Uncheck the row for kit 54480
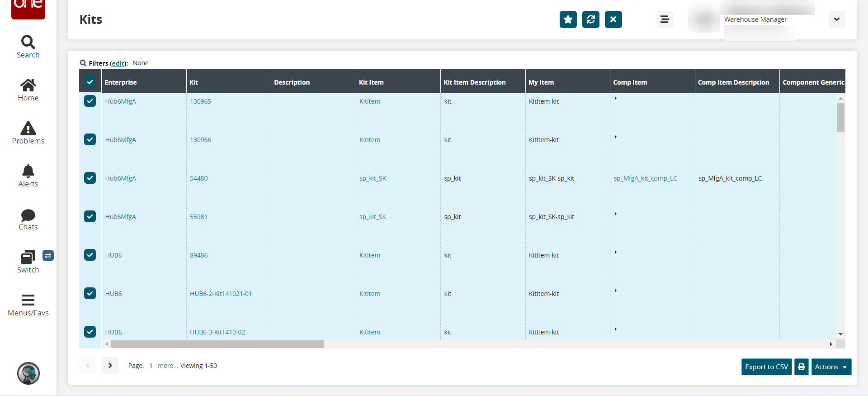Image resolution: width=868 pixels, height=396 pixels. pos(90,178)
